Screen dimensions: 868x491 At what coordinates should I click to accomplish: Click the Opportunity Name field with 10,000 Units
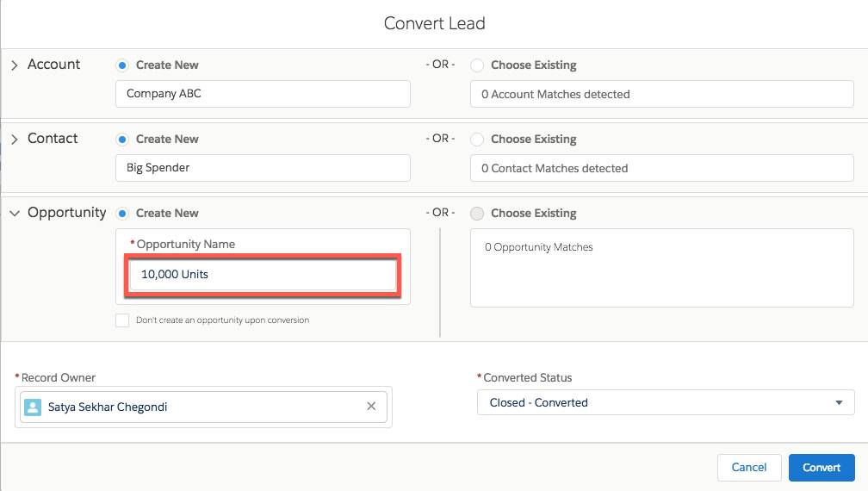tap(263, 275)
